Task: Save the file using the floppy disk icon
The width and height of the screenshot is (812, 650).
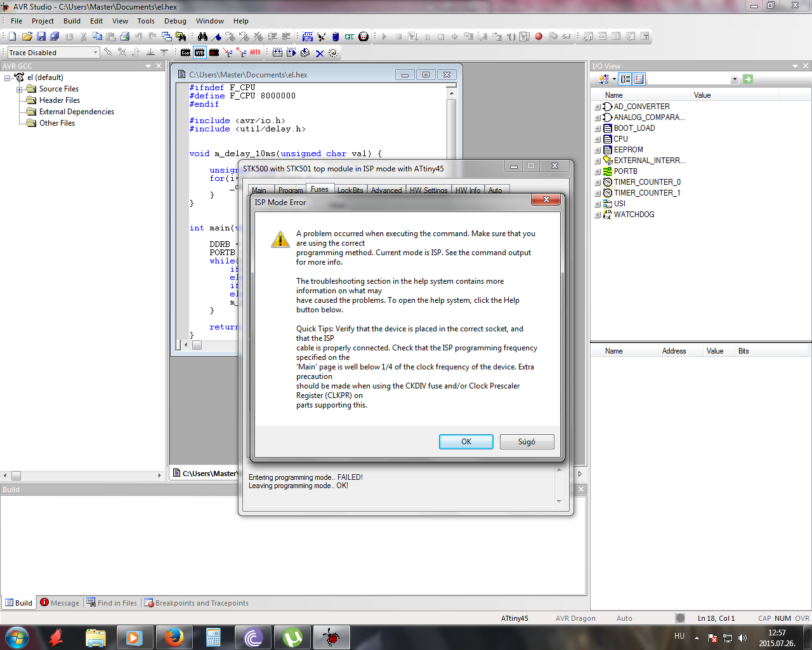Action: coord(41,37)
